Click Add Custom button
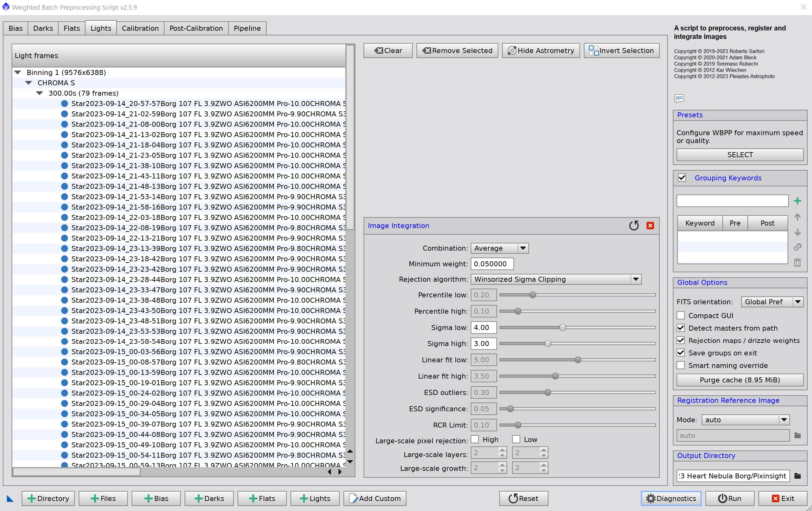 (375, 498)
